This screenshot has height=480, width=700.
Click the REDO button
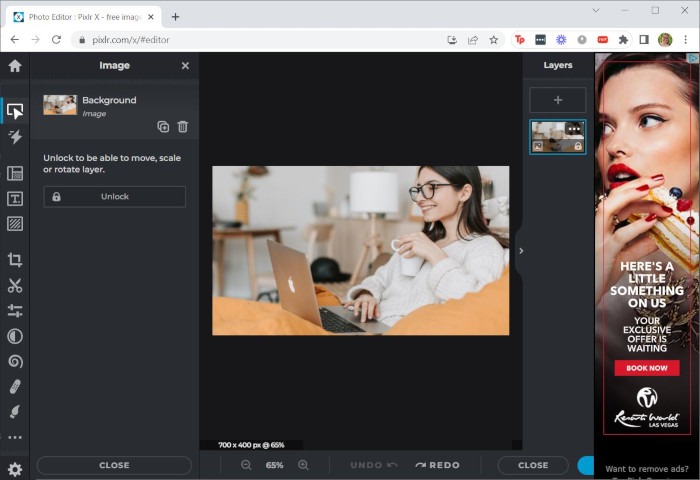[438, 465]
